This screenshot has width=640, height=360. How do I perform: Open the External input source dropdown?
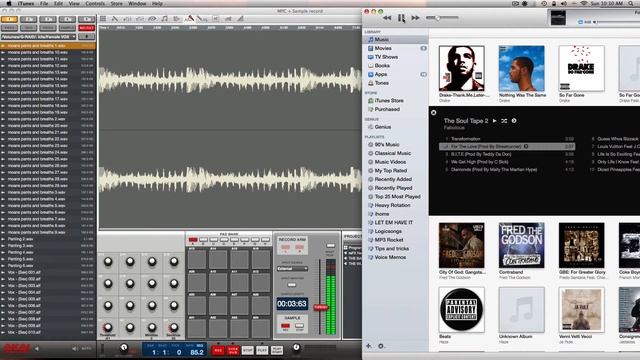(x=292, y=269)
